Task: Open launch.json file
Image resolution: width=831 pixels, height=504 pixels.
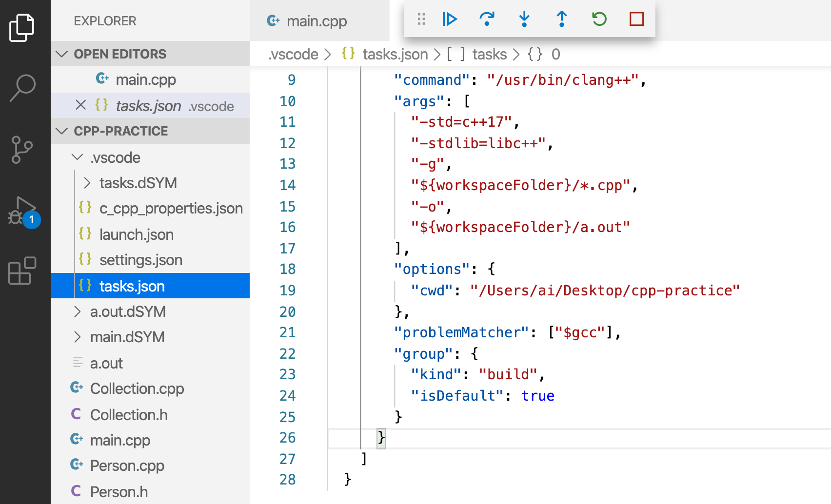Action: click(150, 234)
